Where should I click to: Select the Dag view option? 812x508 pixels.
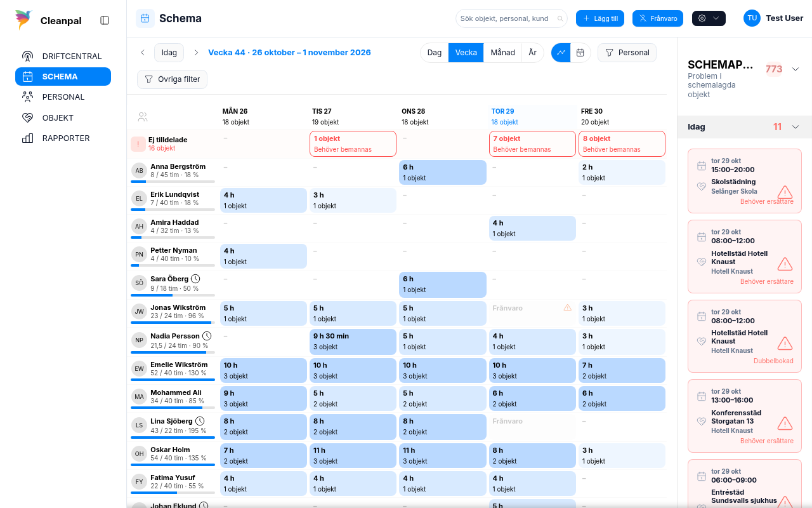point(435,53)
